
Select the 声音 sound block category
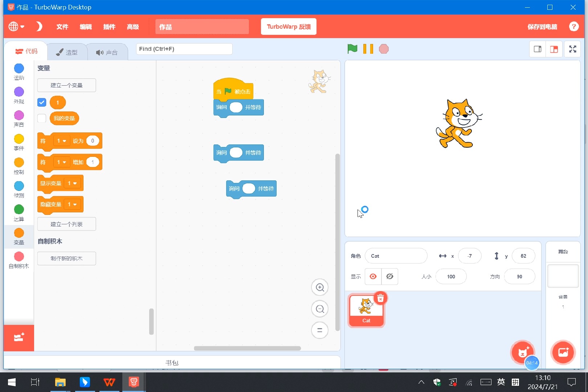pyautogui.click(x=19, y=119)
